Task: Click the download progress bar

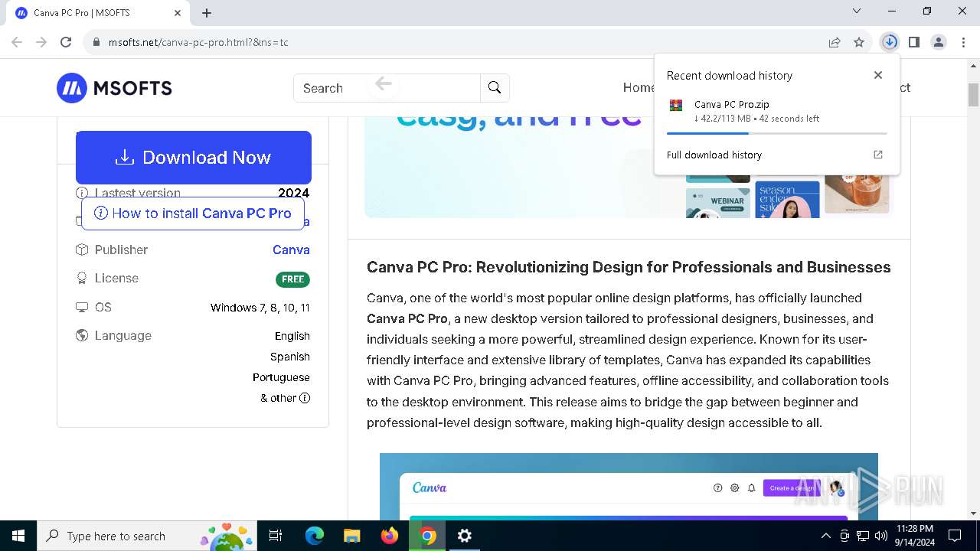Action: tap(776, 133)
